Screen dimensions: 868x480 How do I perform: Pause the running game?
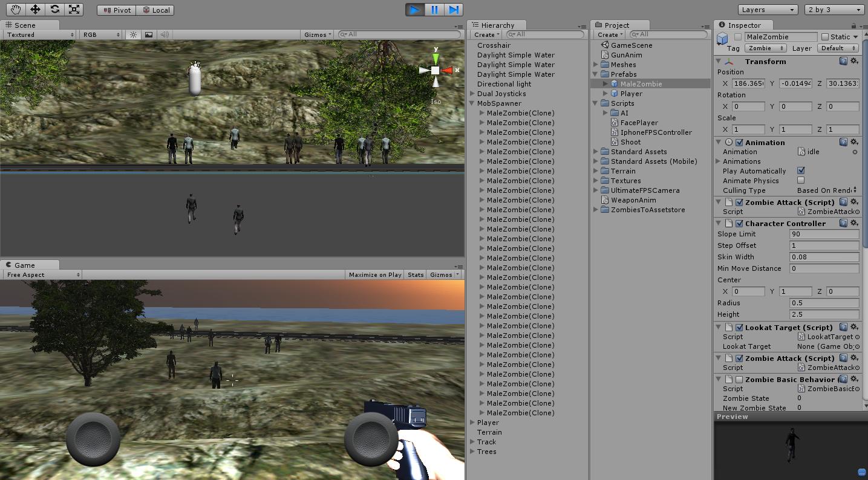click(x=434, y=9)
